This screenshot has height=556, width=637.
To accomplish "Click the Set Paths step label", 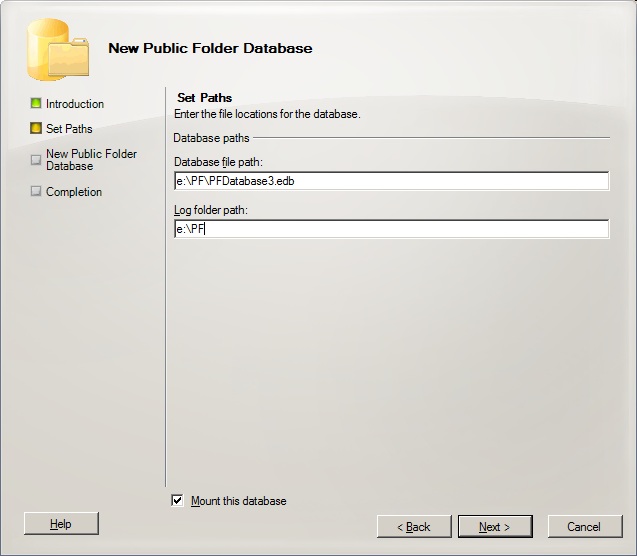I will tap(69, 129).
